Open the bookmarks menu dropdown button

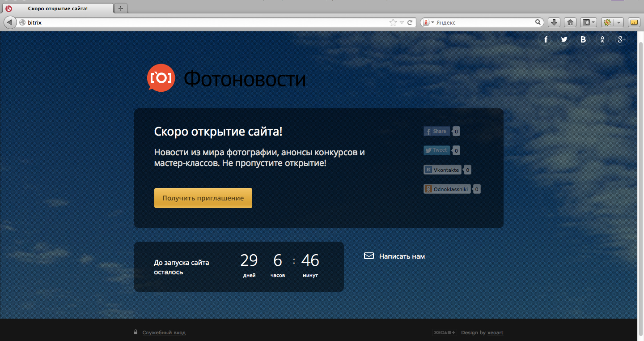(588, 22)
